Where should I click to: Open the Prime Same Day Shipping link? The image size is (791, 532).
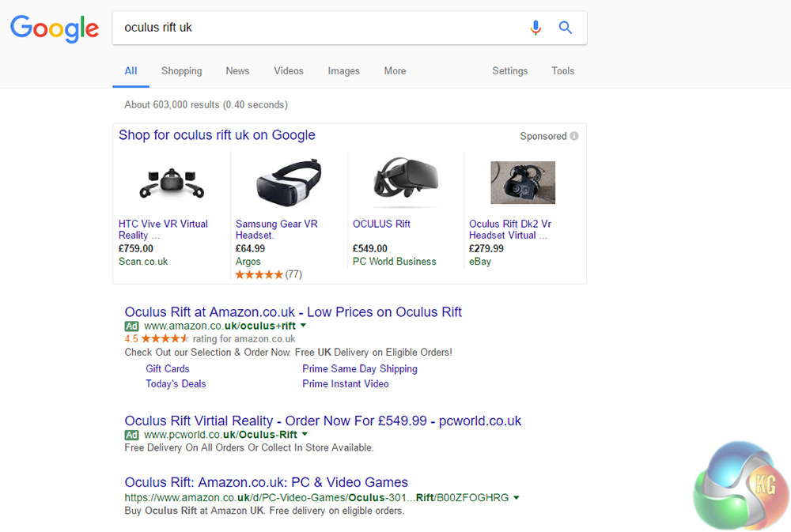pyautogui.click(x=359, y=368)
